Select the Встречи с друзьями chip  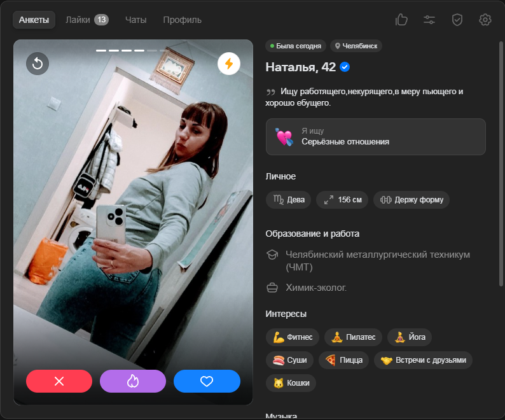(x=423, y=360)
